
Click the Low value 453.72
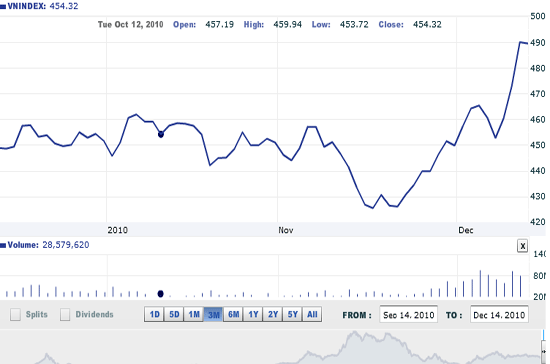click(354, 25)
